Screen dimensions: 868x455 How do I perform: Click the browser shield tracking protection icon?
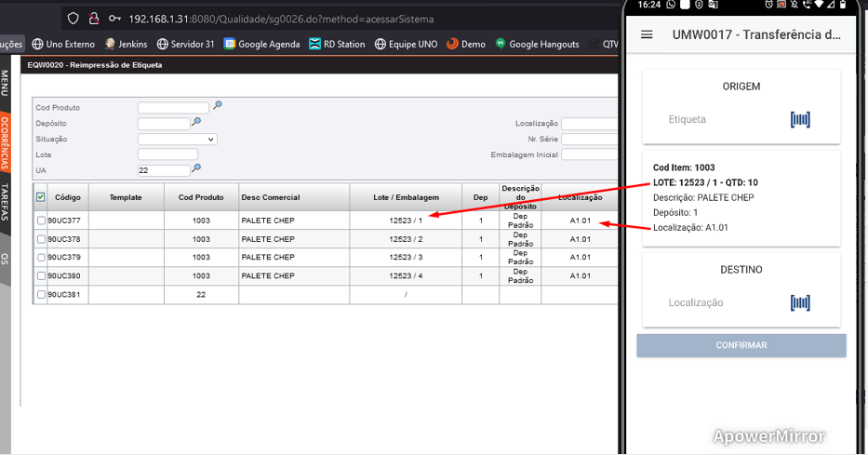coord(73,19)
